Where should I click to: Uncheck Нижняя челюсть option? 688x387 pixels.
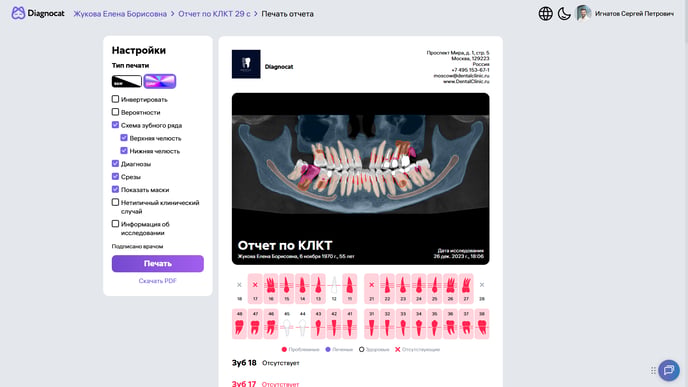point(124,150)
